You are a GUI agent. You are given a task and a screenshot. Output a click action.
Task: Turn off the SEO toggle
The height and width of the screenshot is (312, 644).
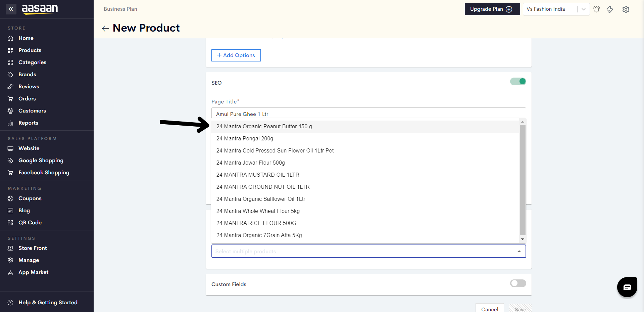click(518, 82)
